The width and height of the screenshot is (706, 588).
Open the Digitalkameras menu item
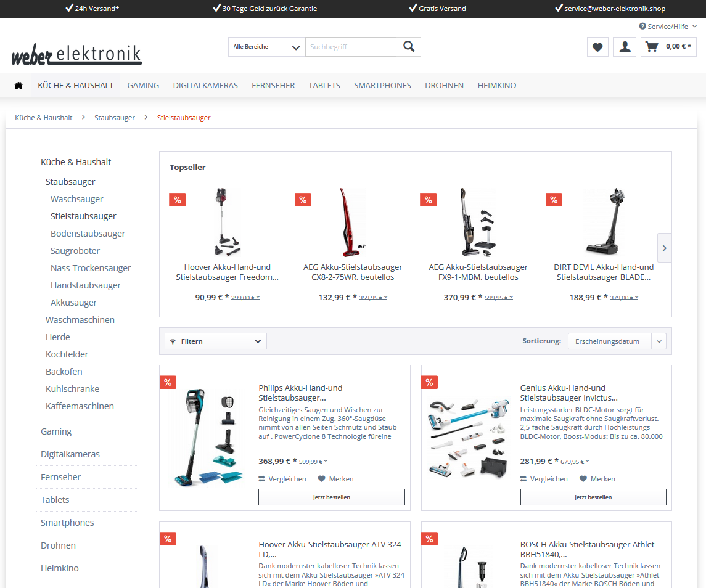205,86
